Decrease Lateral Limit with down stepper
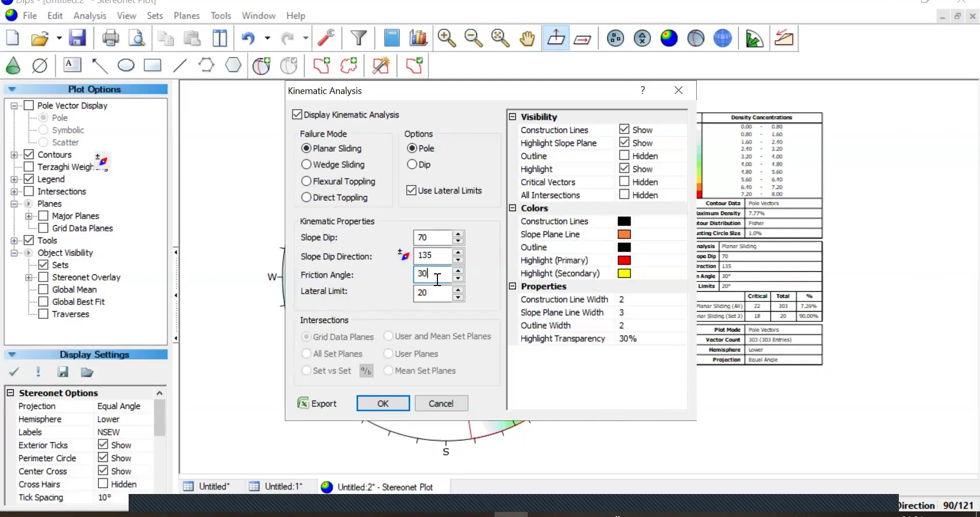Viewport: 980px width, 517px height. click(x=458, y=297)
